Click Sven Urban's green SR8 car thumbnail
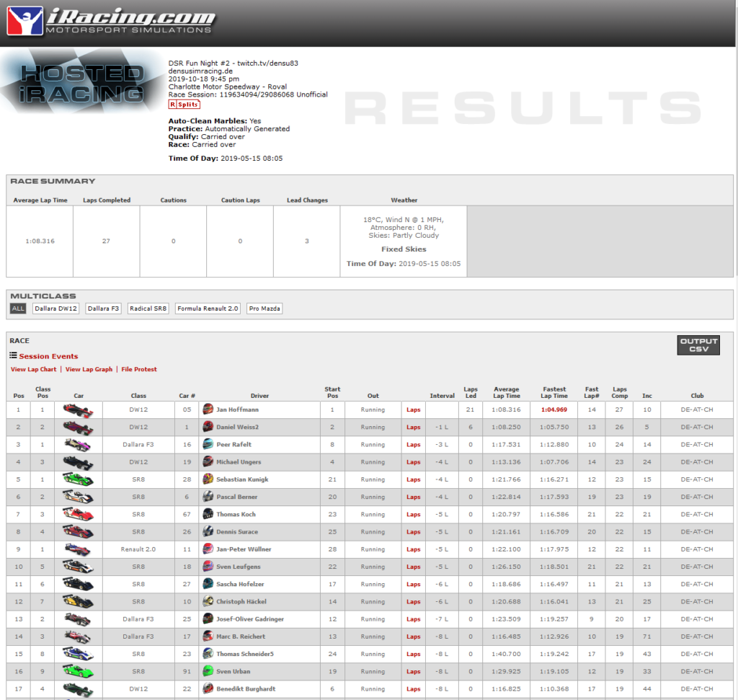Image resolution: width=738 pixels, height=700 pixels. (78, 671)
